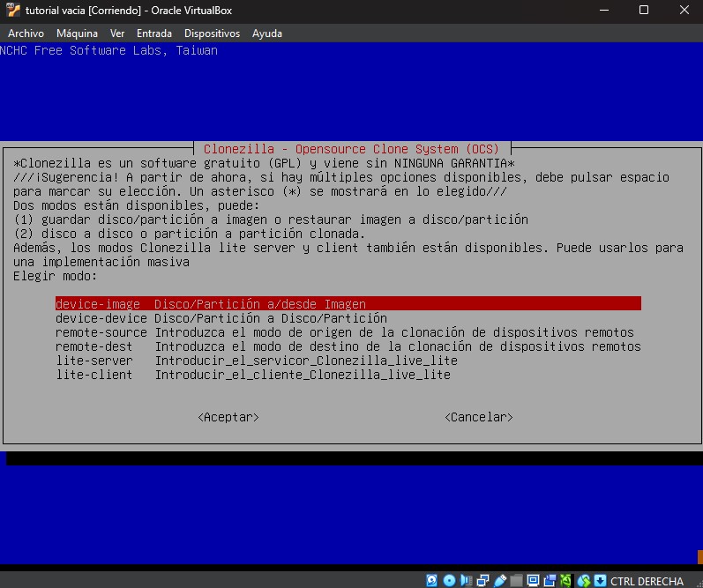The width and height of the screenshot is (703, 588).
Task: Select the lite-server mode option
Action: (x=348, y=361)
